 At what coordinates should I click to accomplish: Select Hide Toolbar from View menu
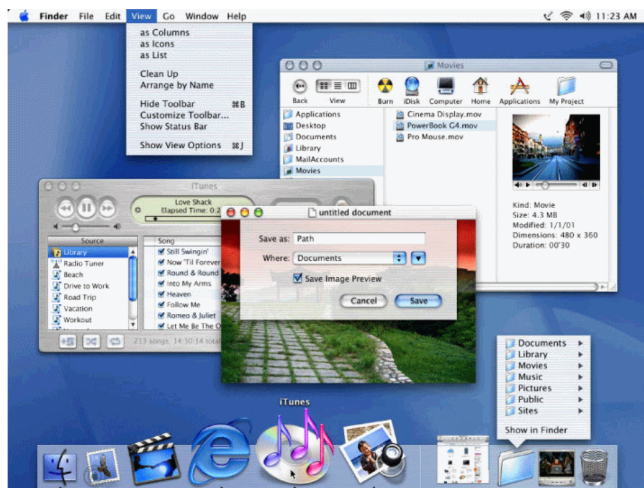189,104
